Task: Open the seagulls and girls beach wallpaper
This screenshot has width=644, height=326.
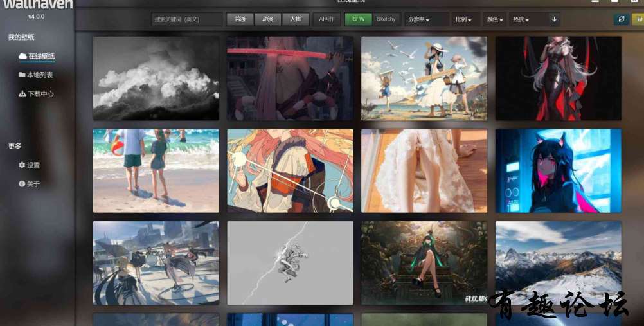Action: point(424,78)
